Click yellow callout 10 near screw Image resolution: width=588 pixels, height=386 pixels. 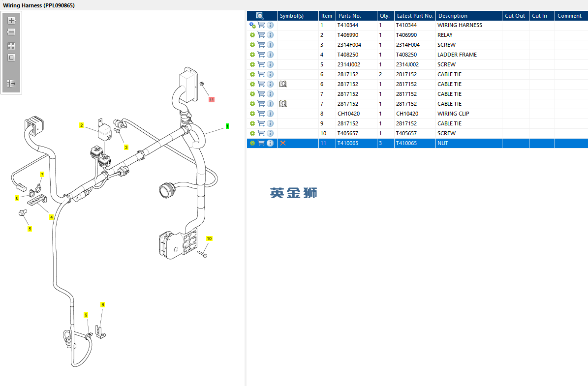(x=209, y=238)
